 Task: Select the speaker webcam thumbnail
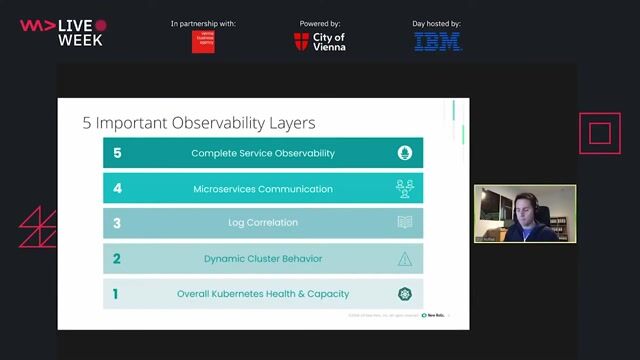click(525, 214)
